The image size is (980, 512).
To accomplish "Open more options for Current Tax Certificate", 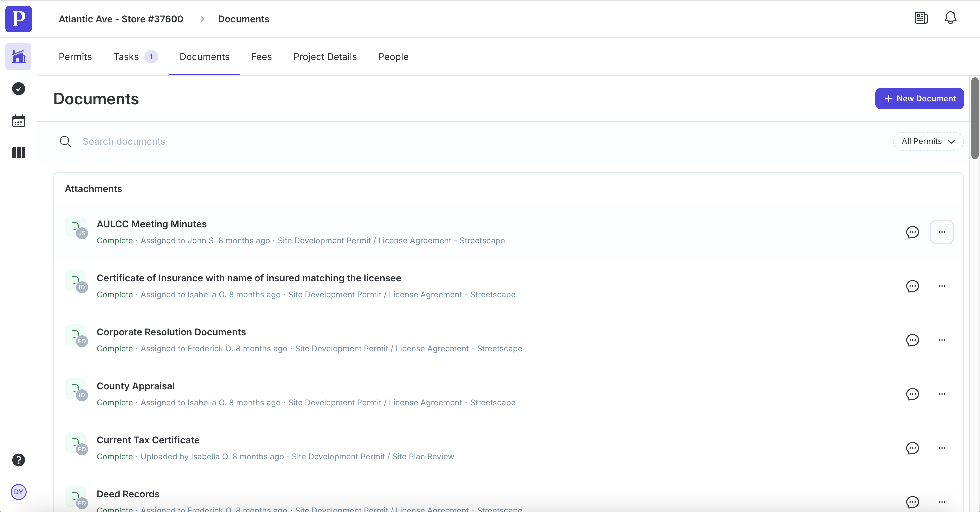I will pyautogui.click(x=942, y=448).
